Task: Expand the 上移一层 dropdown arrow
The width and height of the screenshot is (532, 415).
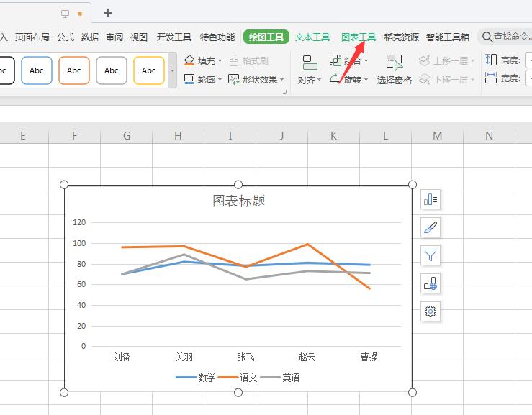Action: [x=472, y=61]
